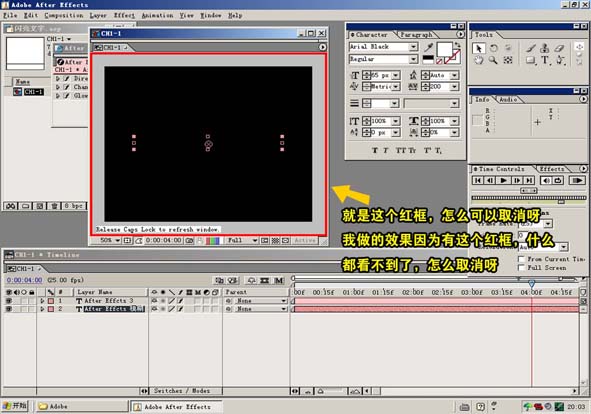Pick the Zoom magnifier tool

[x=493, y=60]
